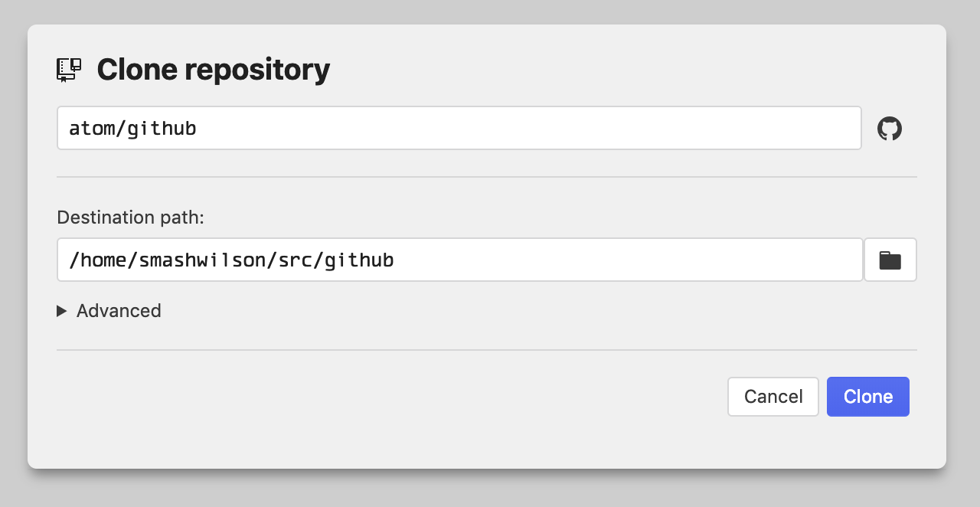This screenshot has height=507, width=980.
Task: Choose a destination via the folder picker icon
Action: pyautogui.click(x=890, y=259)
